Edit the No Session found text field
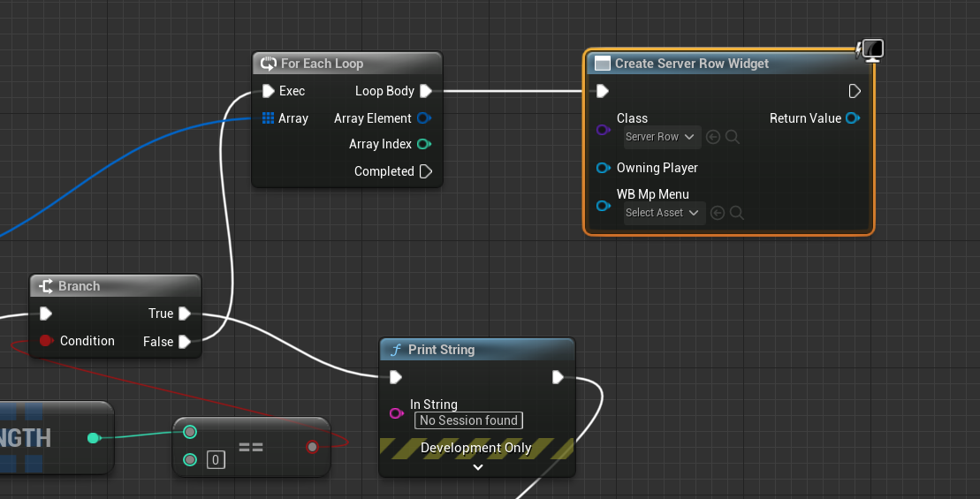This screenshot has height=499, width=980. tap(468, 420)
